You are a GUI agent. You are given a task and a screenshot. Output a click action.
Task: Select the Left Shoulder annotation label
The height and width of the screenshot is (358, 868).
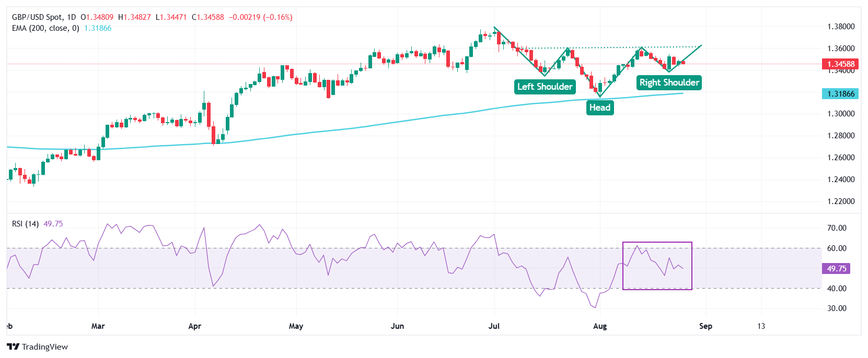click(545, 87)
